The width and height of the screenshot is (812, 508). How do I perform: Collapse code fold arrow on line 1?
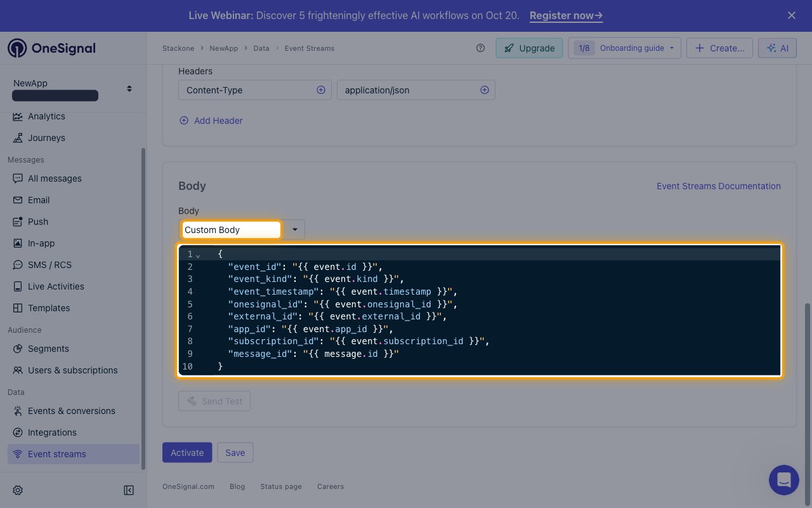[198, 255]
